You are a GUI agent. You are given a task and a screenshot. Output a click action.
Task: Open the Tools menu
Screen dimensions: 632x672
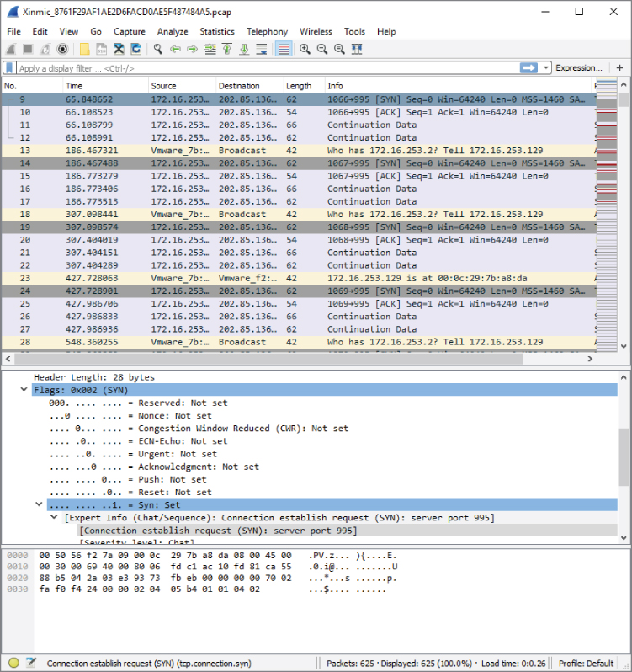click(354, 32)
